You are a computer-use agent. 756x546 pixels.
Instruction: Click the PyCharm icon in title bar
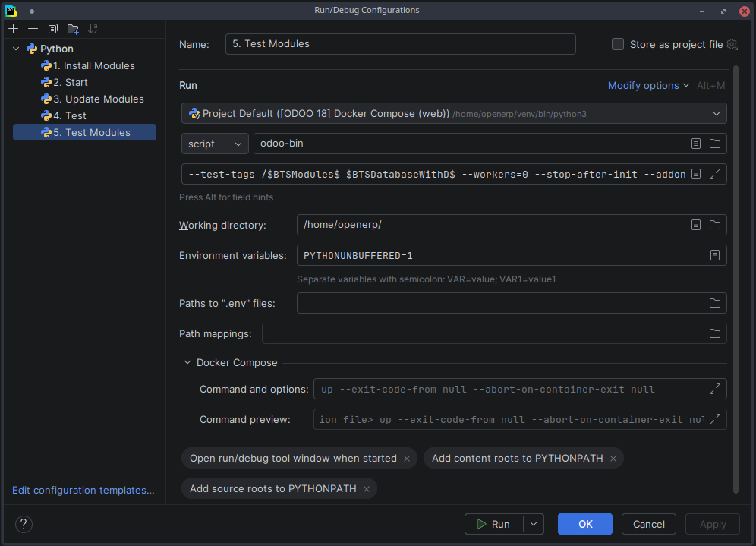[x=10, y=11]
